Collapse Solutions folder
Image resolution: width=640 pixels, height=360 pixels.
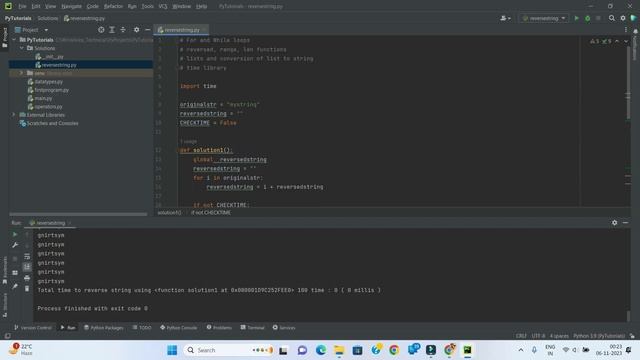(22, 48)
